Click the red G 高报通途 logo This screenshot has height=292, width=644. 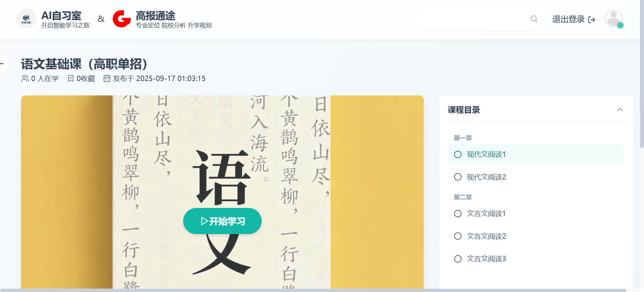(x=121, y=19)
